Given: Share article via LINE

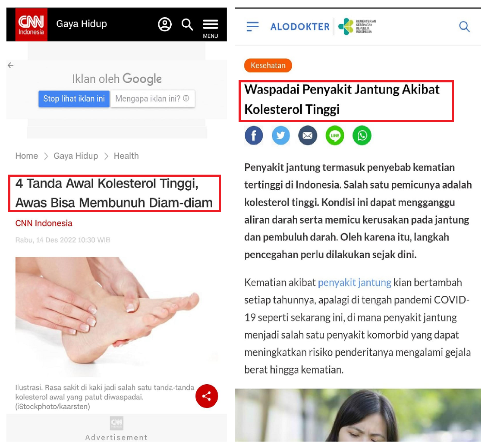Looking at the screenshot, I should pyautogui.click(x=335, y=135).
